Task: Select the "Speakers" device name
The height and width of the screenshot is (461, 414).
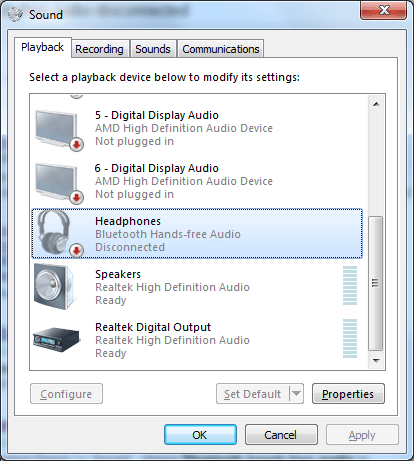Action: coord(118,274)
